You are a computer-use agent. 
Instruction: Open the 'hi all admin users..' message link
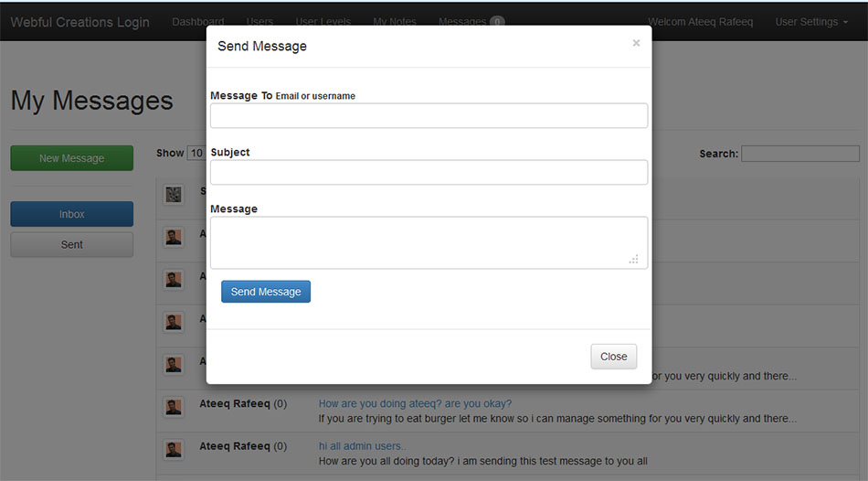tap(363, 446)
